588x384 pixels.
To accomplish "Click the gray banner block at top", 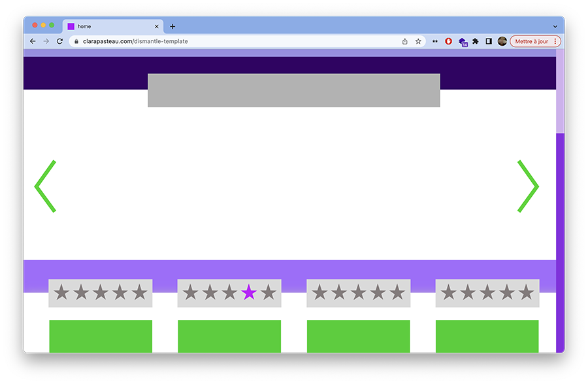I will coord(293,90).
